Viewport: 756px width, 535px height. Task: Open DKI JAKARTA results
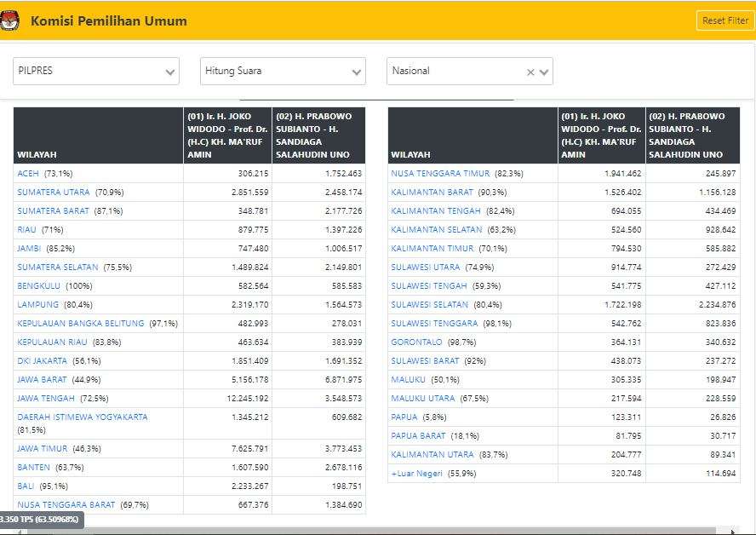tap(42, 361)
